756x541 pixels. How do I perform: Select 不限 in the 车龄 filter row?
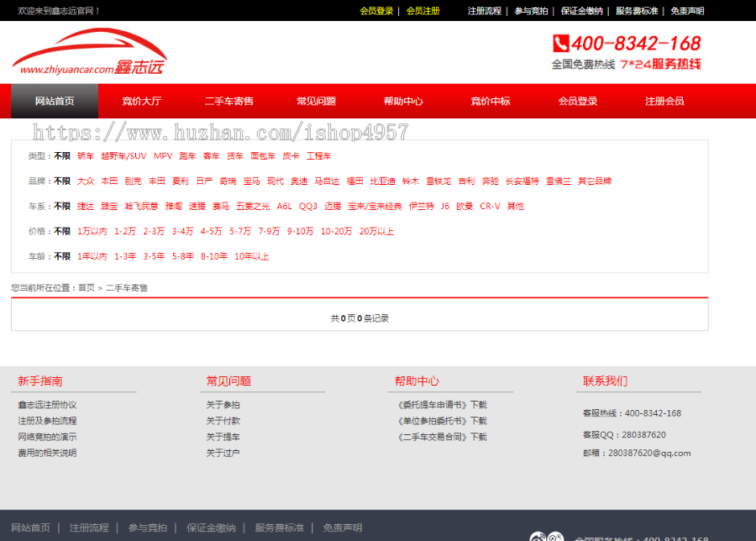click(62, 256)
